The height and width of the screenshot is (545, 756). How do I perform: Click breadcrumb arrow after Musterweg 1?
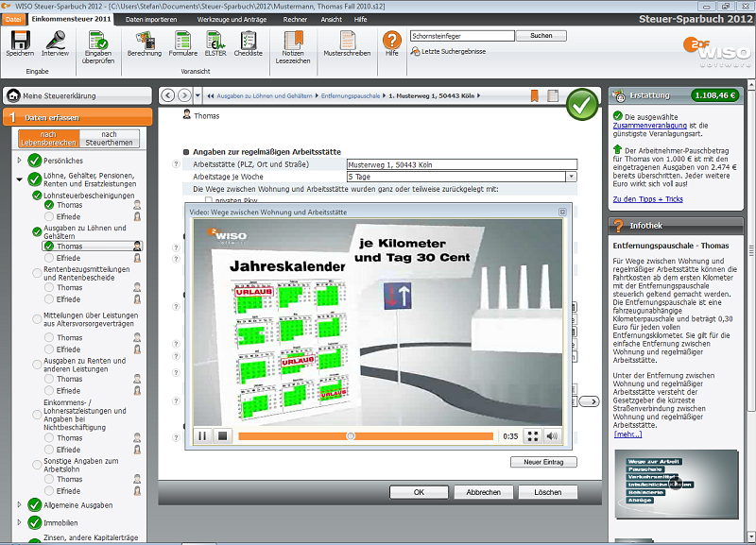479,96
